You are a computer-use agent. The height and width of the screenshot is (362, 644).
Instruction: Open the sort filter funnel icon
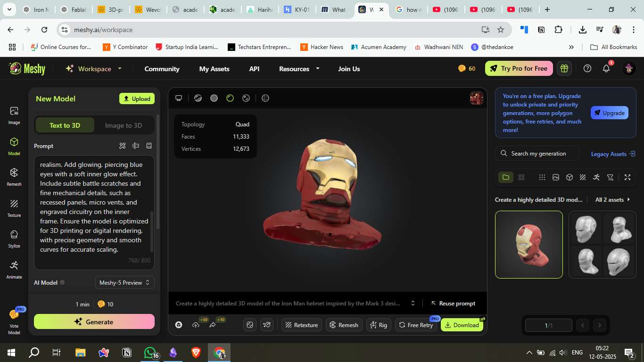611,177
